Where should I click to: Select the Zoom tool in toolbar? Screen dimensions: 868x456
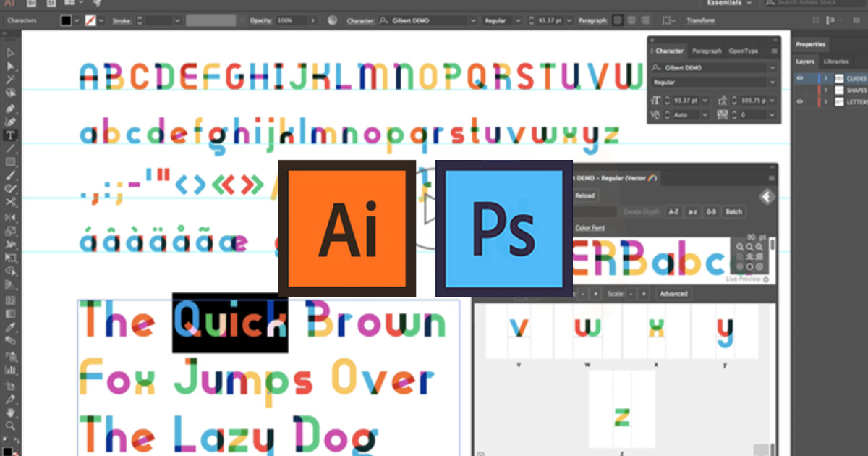pos(11,426)
